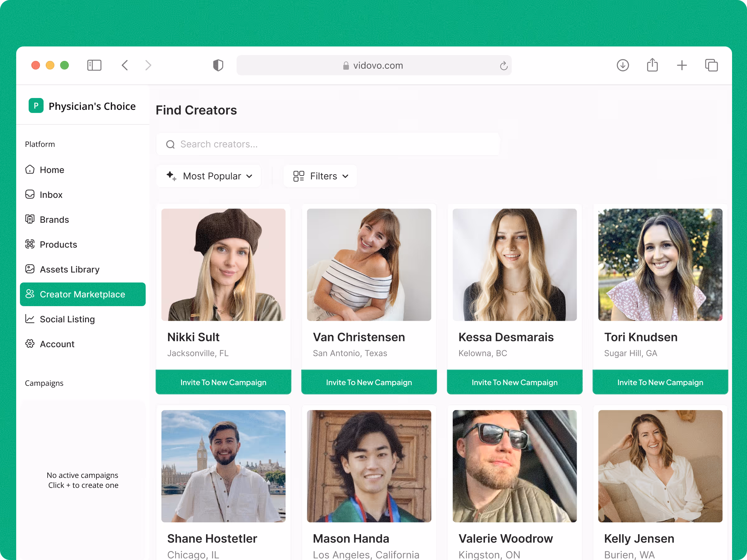Open Tori Knudsen's profile photo
Viewport: 747px width, 560px height.
pos(660,265)
